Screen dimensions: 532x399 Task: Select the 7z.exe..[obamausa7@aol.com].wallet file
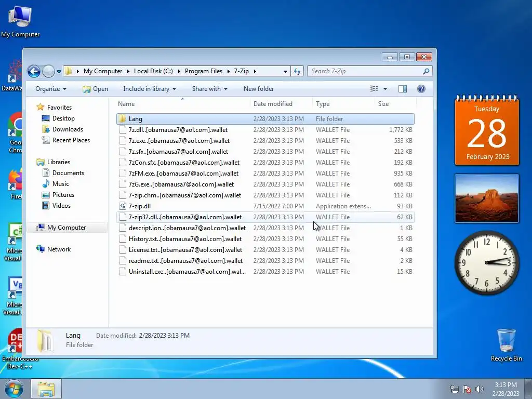pyautogui.click(x=265, y=141)
